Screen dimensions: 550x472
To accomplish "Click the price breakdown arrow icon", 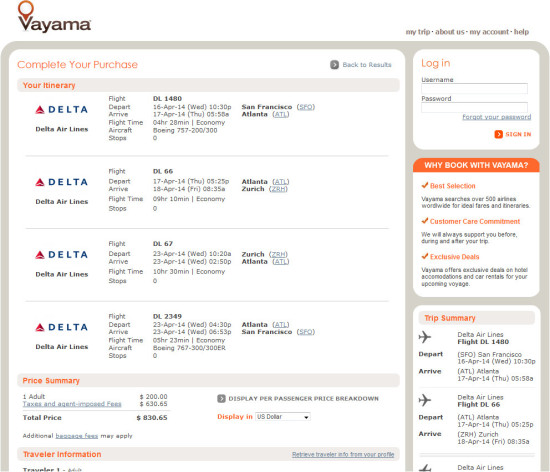I will (221, 399).
